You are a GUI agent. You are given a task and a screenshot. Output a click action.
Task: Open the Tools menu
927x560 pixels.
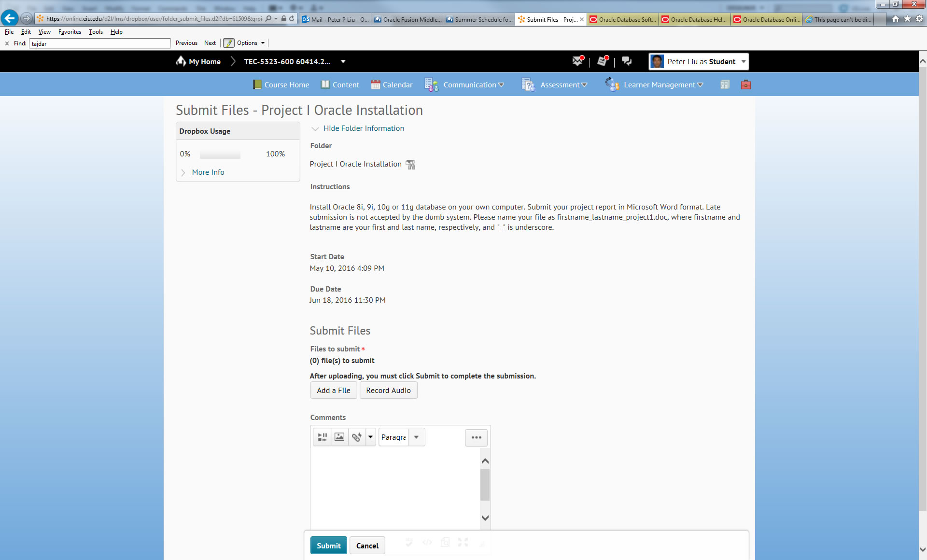[96, 32]
